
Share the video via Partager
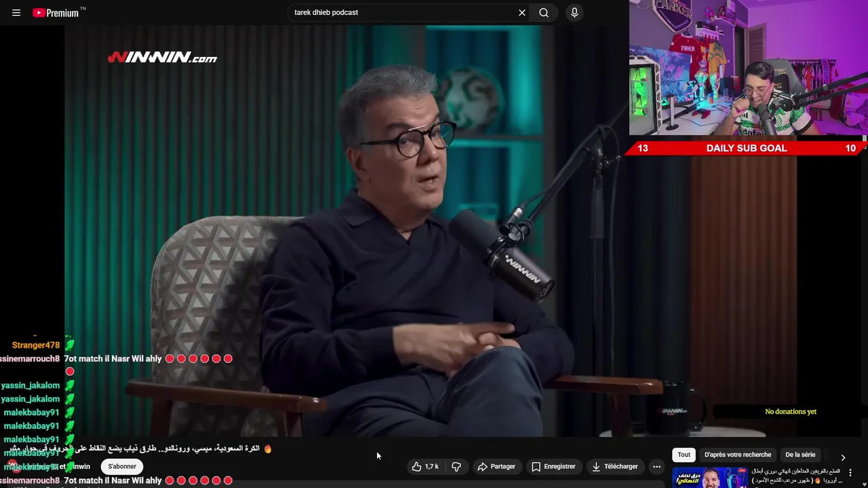point(496,466)
